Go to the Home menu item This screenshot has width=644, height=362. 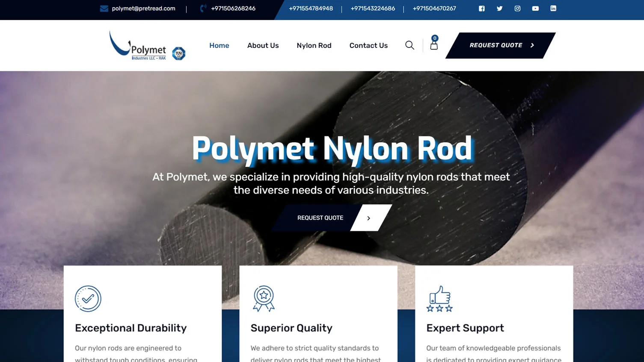click(x=219, y=45)
